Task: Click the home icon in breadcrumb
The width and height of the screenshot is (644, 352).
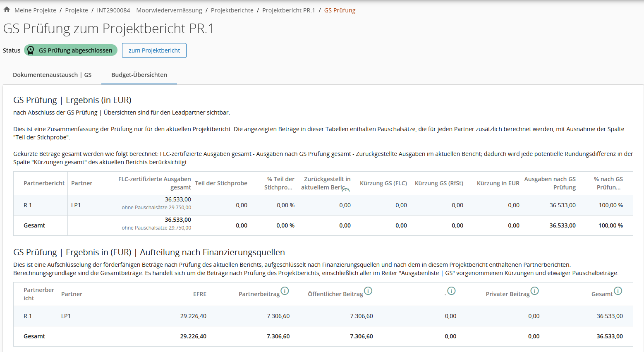Action: (7, 10)
